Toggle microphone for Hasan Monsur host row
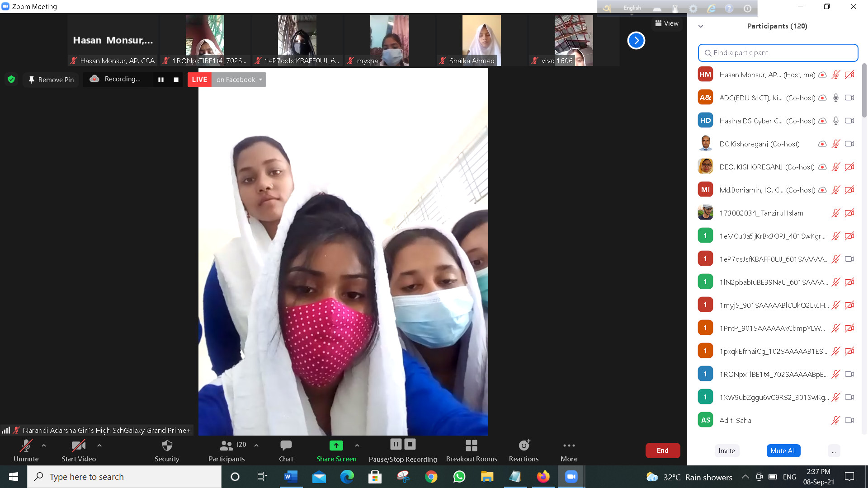868x488 pixels. pyautogui.click(x=835, y=75)
